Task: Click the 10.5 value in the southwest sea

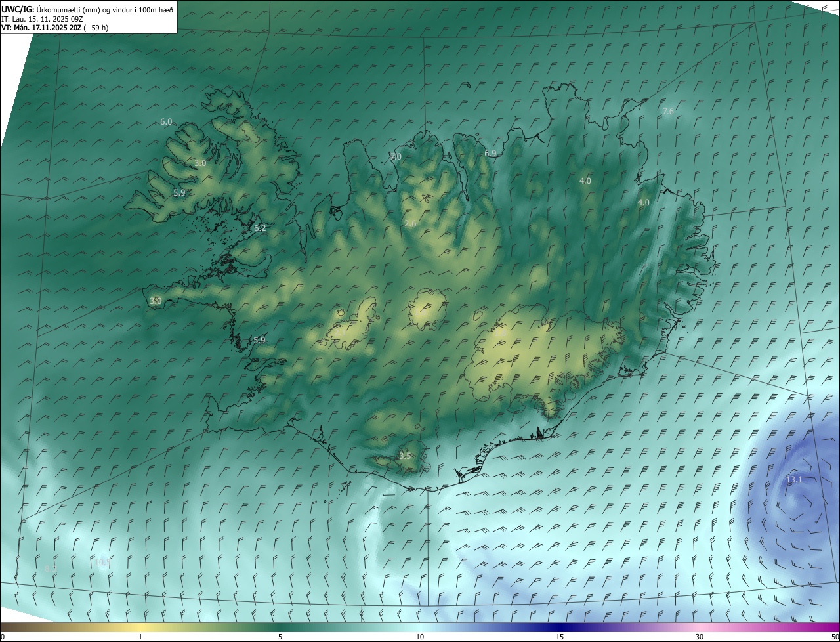Action: point(102,563)
